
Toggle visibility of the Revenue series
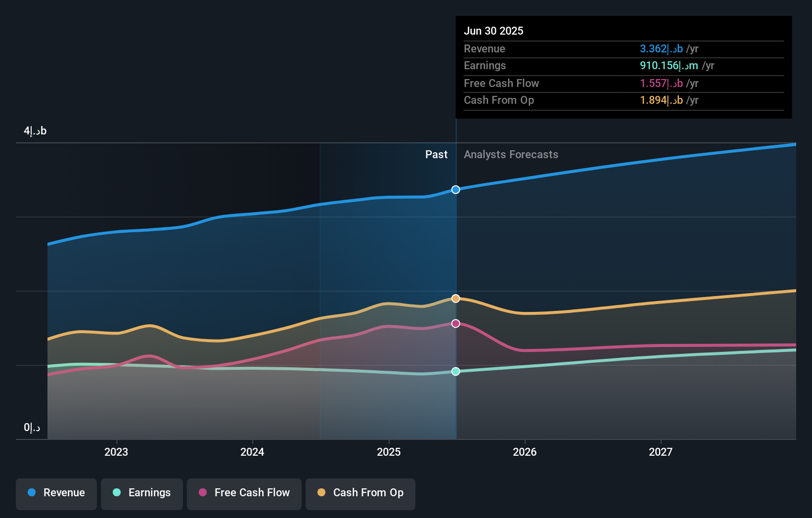pos(56,493)
